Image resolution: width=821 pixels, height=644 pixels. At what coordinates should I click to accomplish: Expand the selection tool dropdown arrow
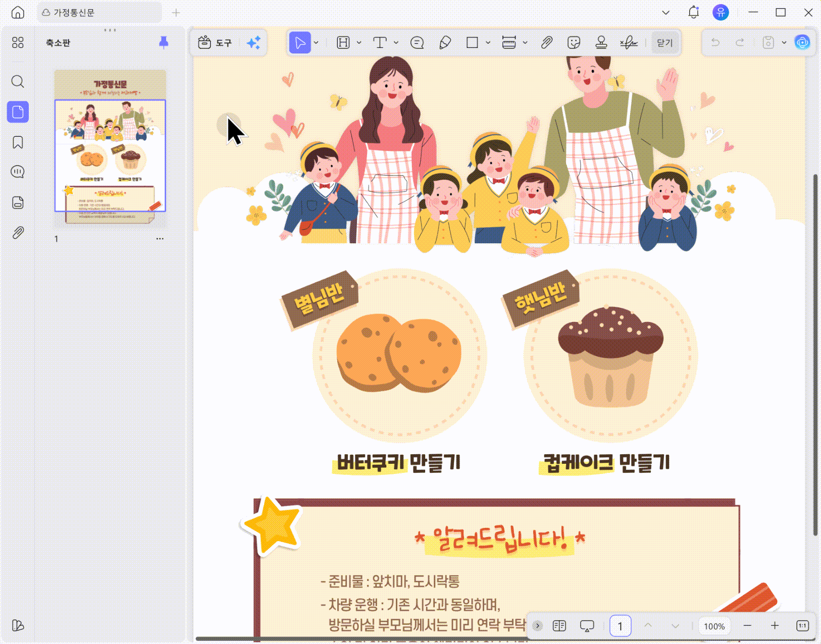click(316, 42)
